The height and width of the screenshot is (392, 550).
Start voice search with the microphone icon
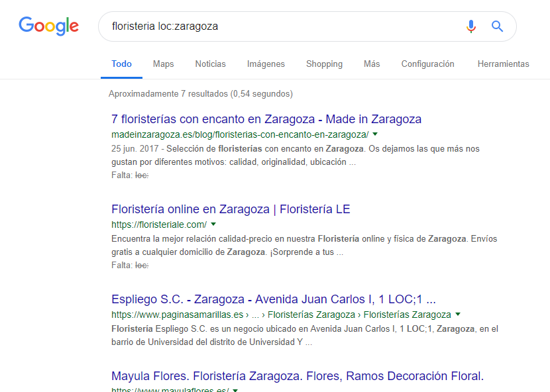(x=471, y=26)
